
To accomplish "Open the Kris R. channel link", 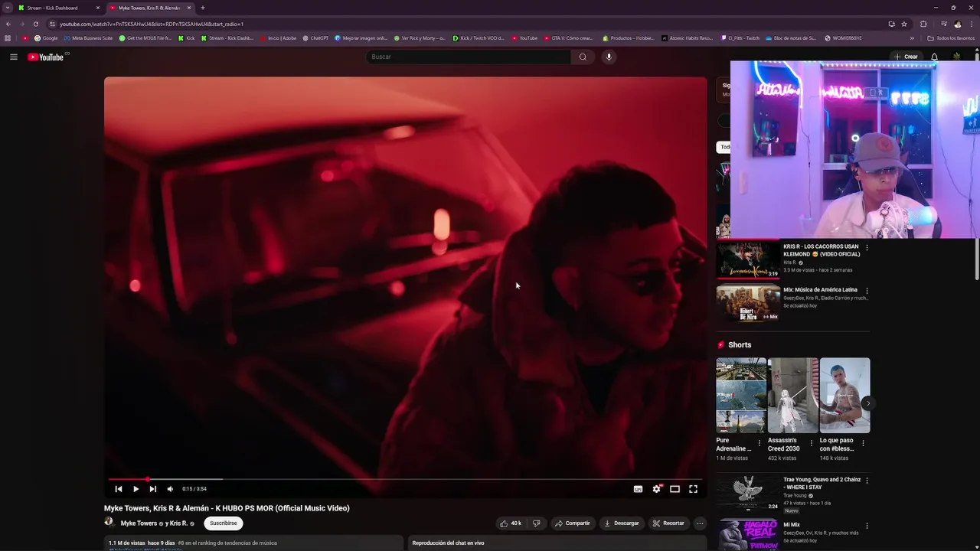I will point(178,523).
